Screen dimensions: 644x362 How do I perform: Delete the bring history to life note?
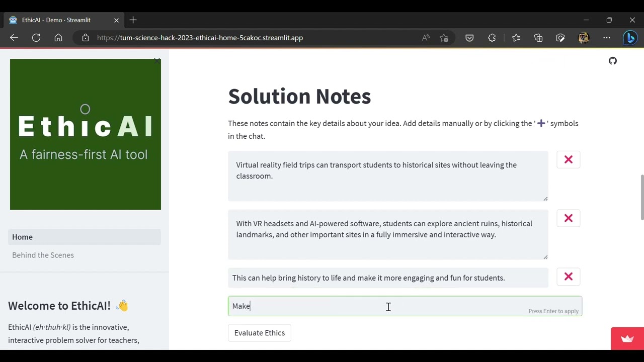tap(569, 277)
